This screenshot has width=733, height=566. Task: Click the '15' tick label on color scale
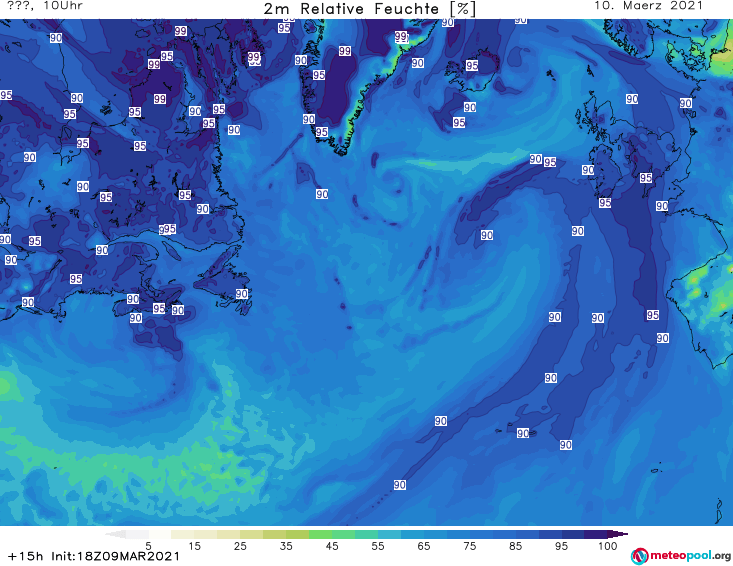[x=194, y=546]
